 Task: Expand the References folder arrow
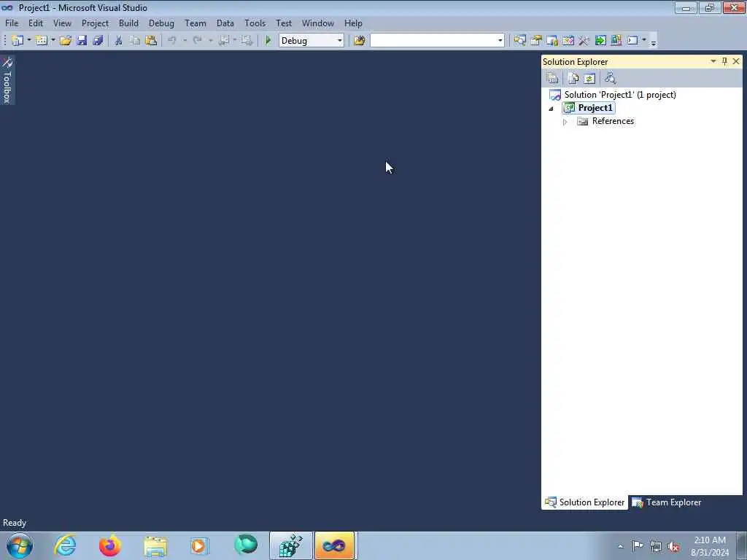[x=565, y=122]
